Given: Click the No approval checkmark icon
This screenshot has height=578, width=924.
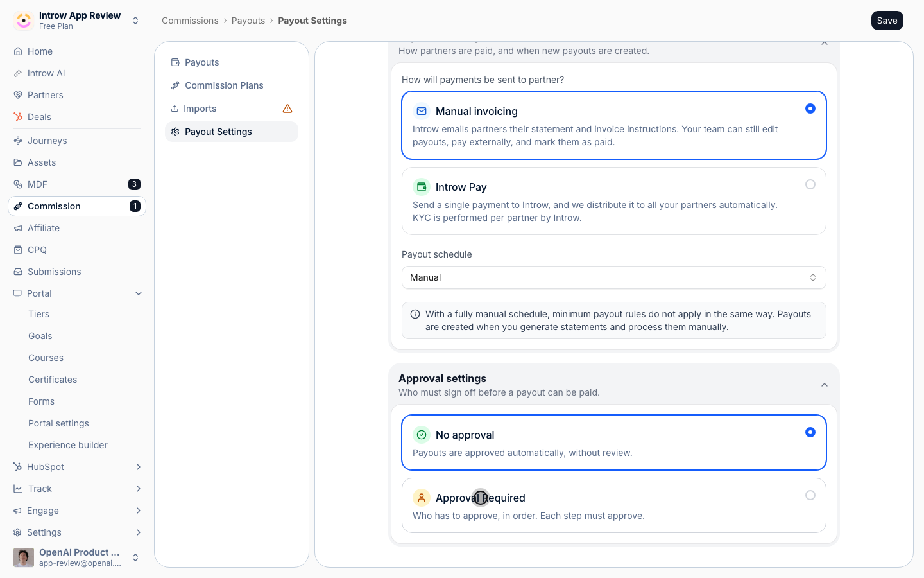Looking at the screenshot, I should (422, 435).
